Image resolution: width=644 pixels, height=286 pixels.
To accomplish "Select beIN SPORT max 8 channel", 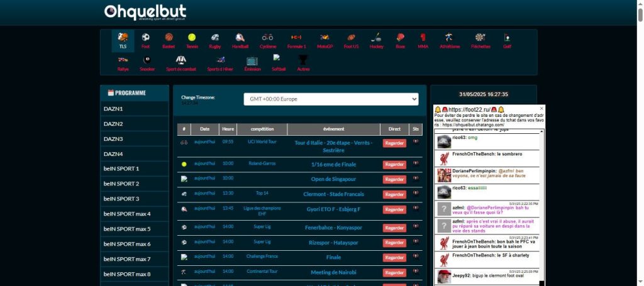I will [135, 274].
